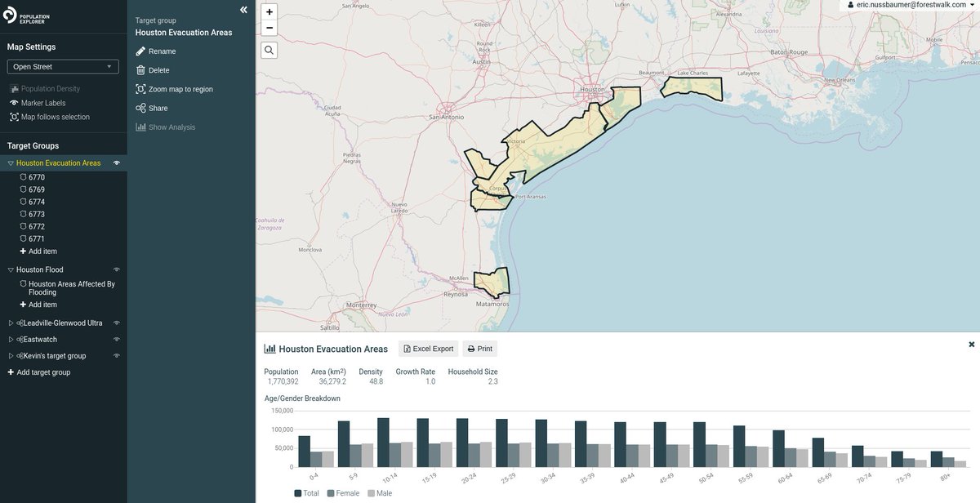Click the Delete trash icon

pyautogui.click(x=140, y=70)
